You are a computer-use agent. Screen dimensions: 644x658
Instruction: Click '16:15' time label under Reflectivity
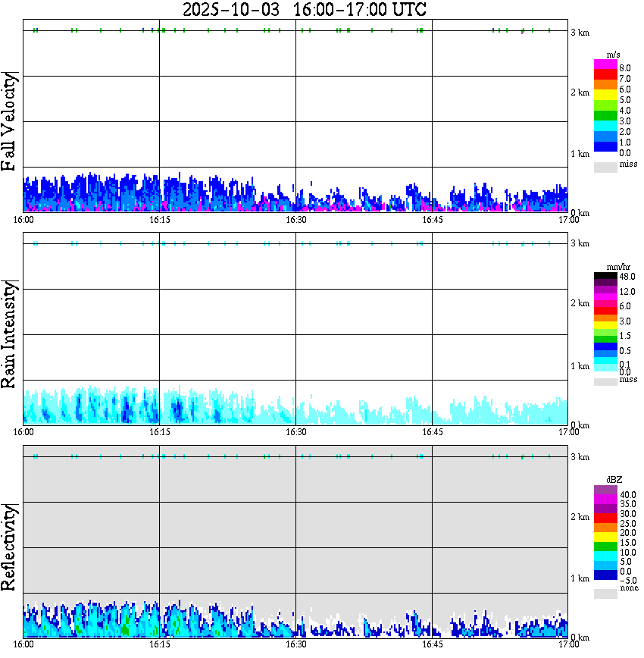160,644
